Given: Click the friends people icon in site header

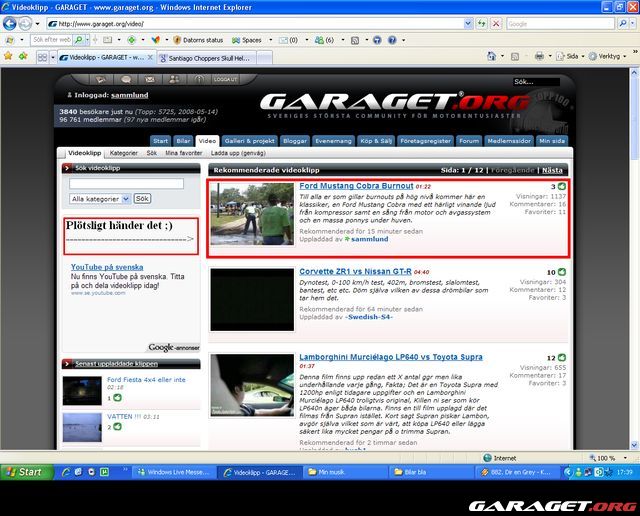Looking at the screenshot, I should 174,79.
